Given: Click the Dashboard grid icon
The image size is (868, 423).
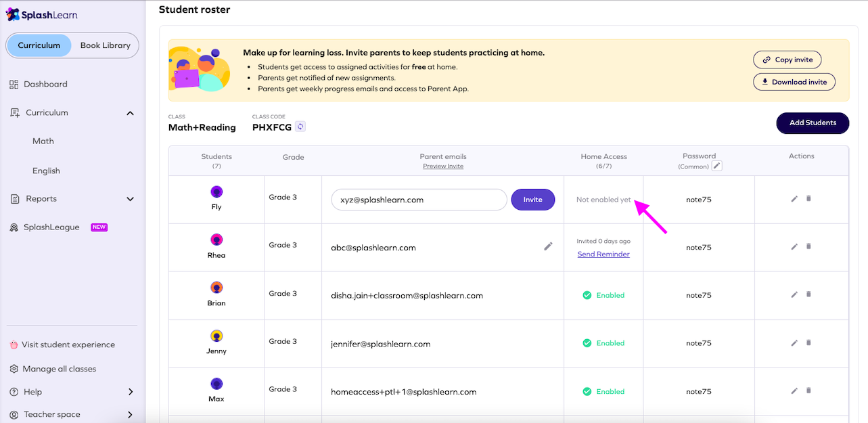Looking at the screenshot, I should tap(14, 84).
